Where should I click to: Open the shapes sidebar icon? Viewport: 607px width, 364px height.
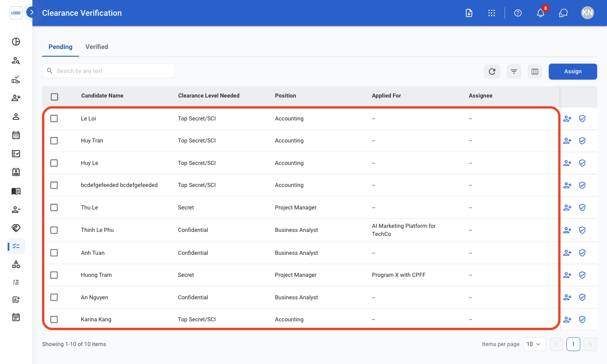click(x=16, y=264)
